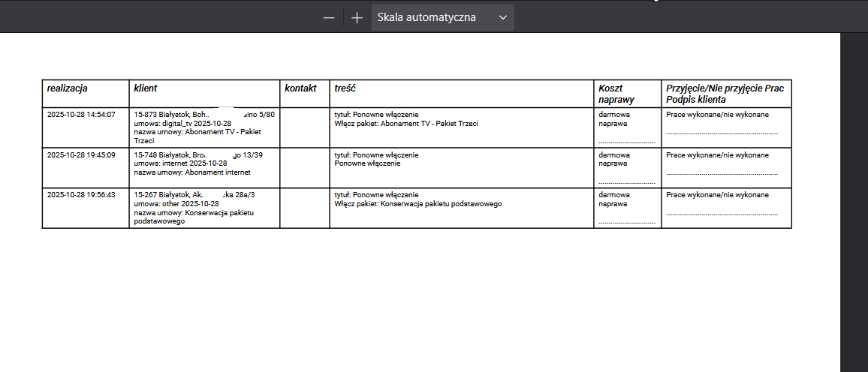Click the klient column header
Viewport: 868px width, 372px height.
[145, 88]
